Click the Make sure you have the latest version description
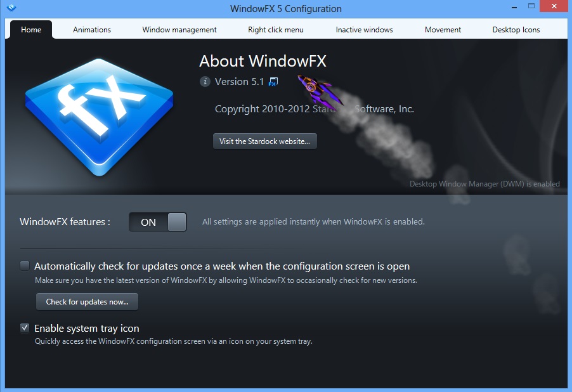Image resolution: width=572 pixels, height=392 pixels. tap(226, 280)
